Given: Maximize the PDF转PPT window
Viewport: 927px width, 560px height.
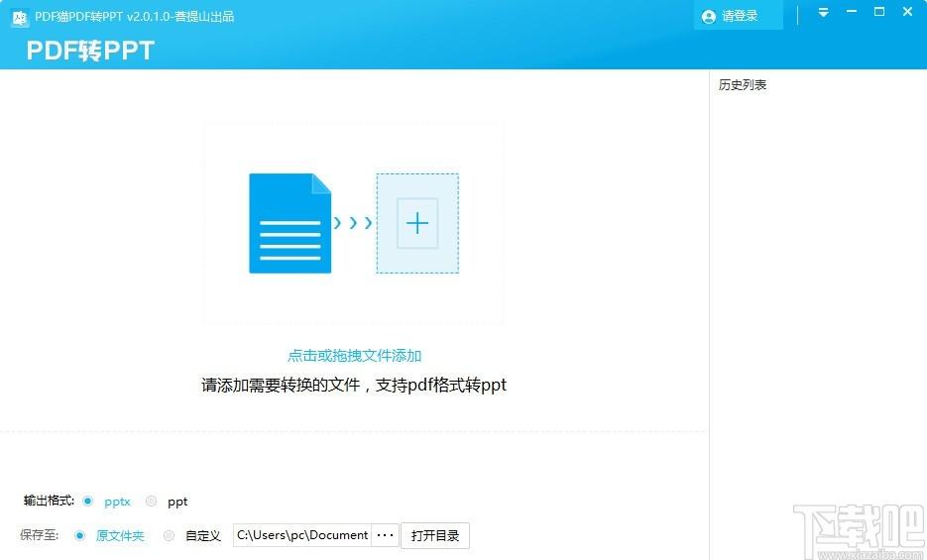Looking at the screenshot, I should tap(879, 12).
